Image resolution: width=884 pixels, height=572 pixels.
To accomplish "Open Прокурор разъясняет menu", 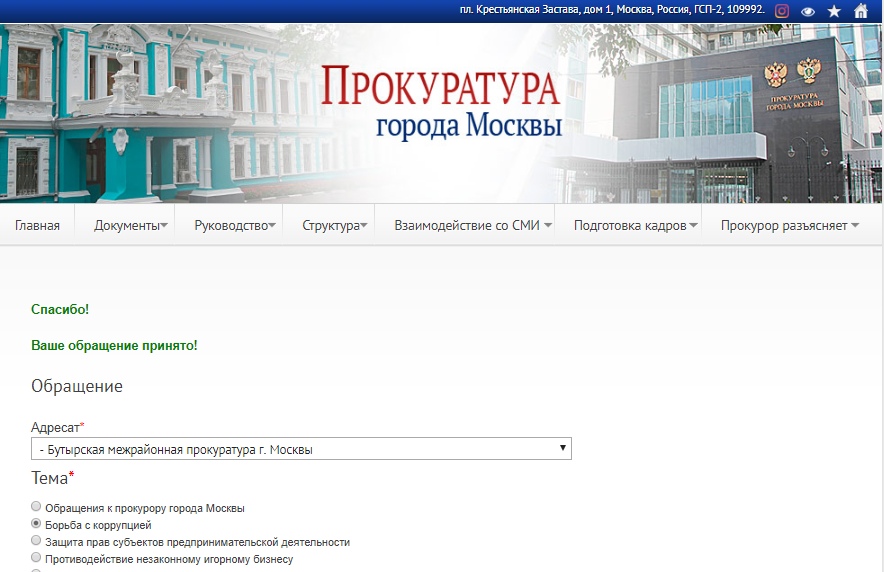I will tap(789, 225).
